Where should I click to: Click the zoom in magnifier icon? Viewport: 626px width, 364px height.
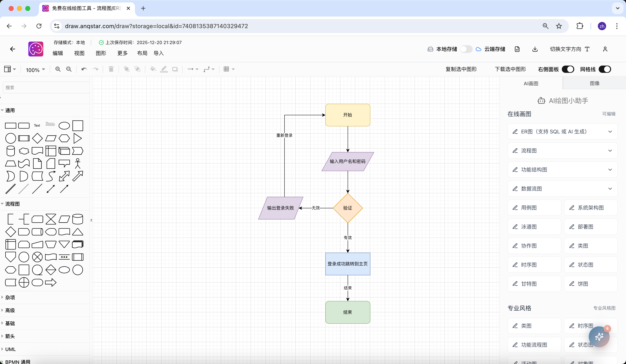(x=58, y=69)
